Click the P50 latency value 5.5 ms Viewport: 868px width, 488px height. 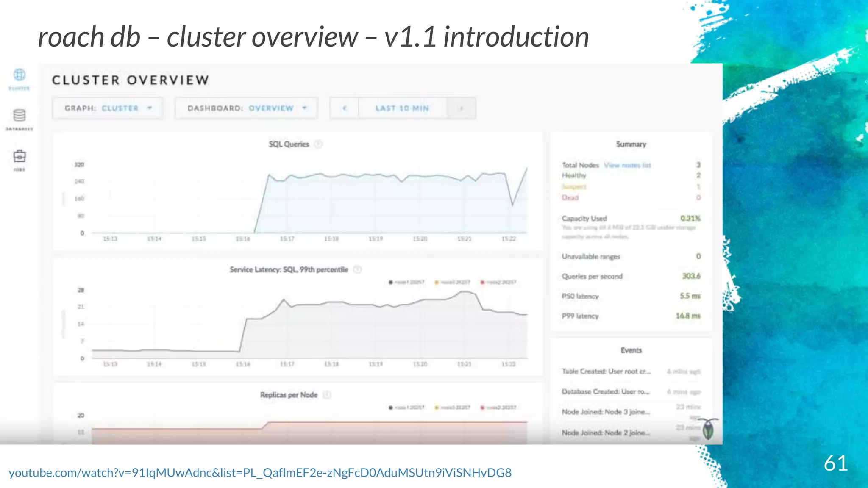[x=690, y=296]
